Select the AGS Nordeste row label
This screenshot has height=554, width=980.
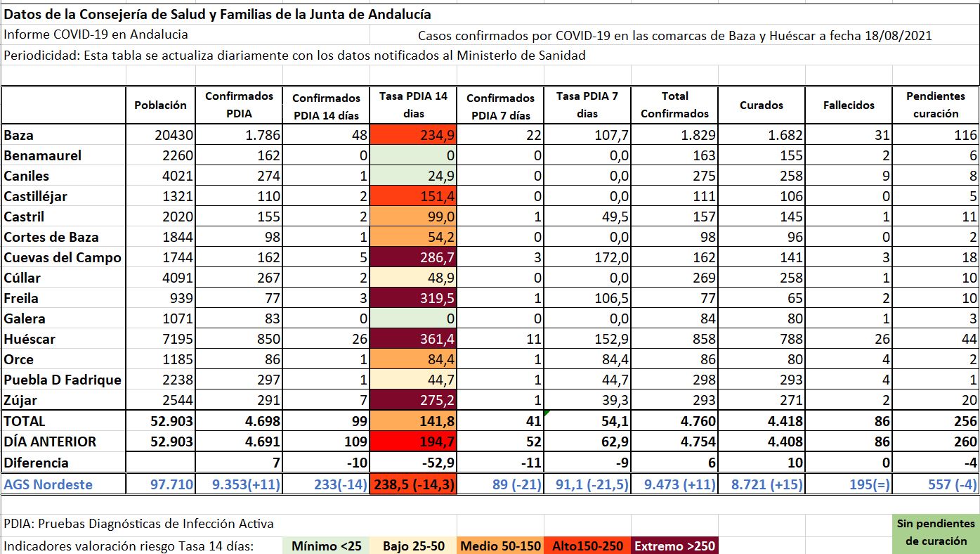pos(63,484)
